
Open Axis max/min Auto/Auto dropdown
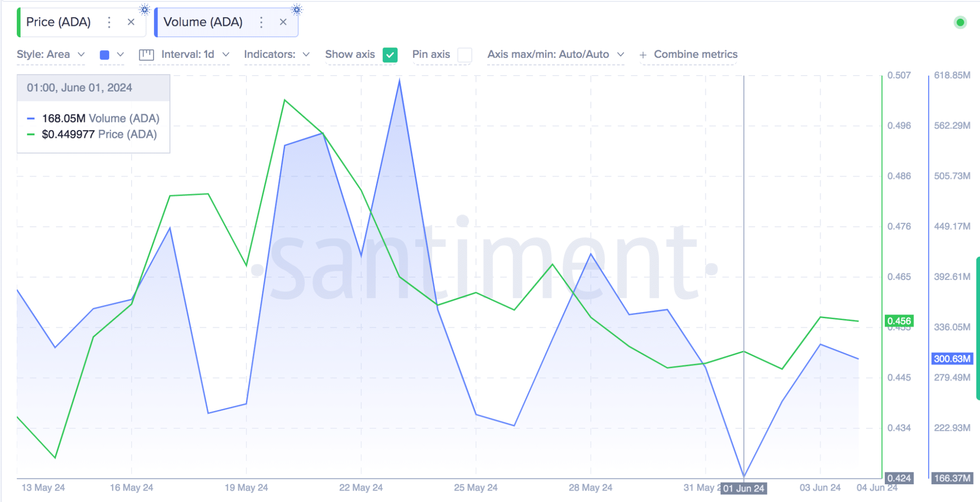pos(556,55)
